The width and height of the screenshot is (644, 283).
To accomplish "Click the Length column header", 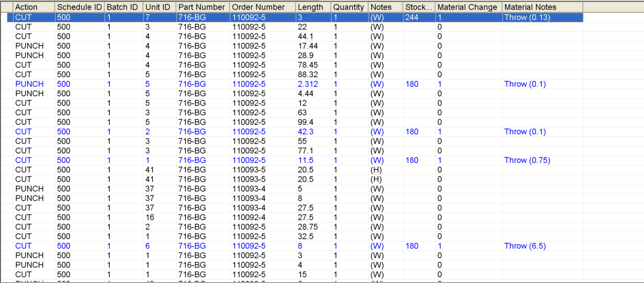I will 313,7.
